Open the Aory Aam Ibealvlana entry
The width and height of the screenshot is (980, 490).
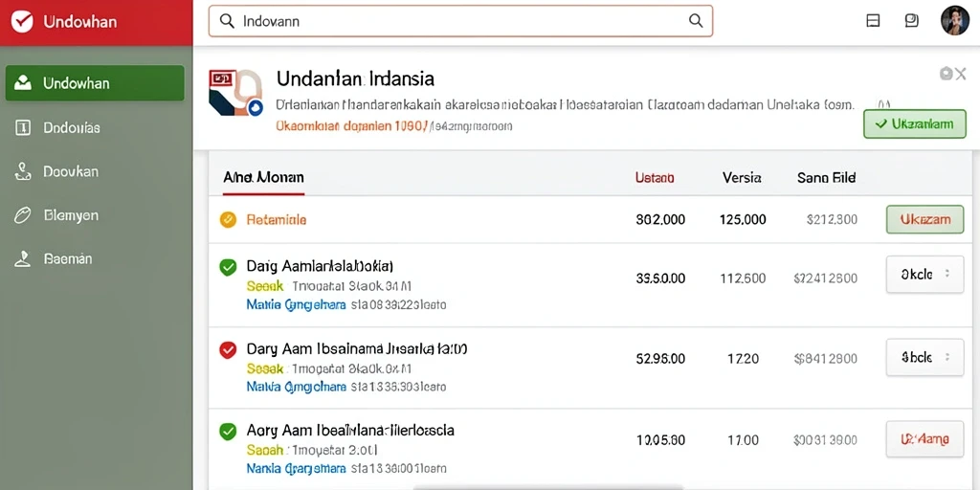click(350, 430)
